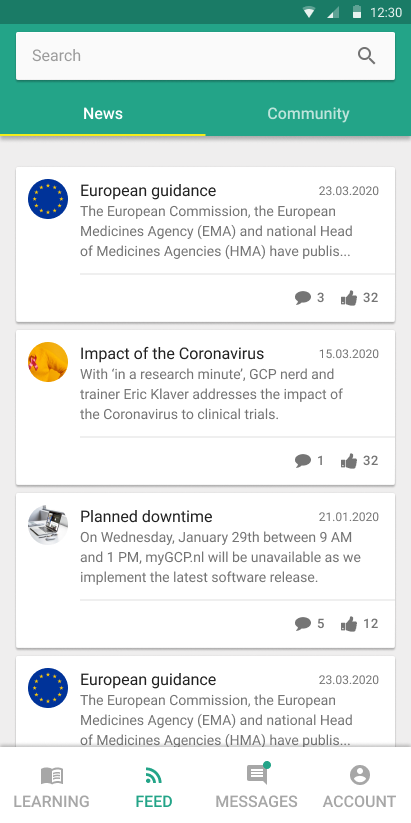This screenshot has width=411, height=823.
Task: Tap the EU flag avatar on first post
Action: point(48,199)
